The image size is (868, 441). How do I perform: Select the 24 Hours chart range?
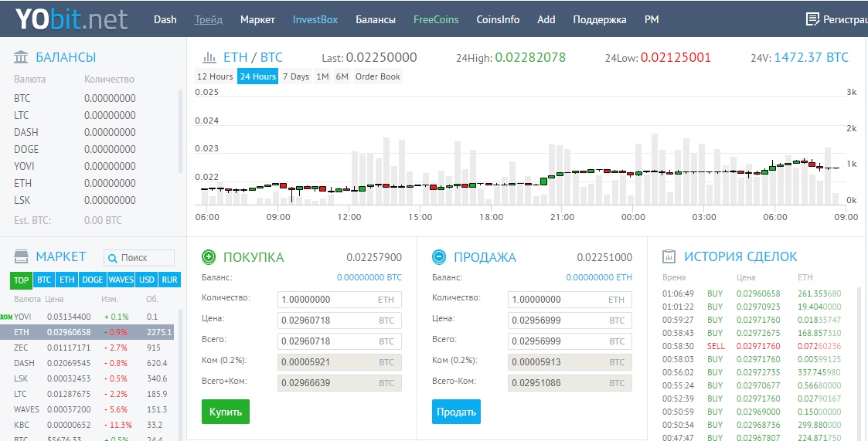coord(257,76)
